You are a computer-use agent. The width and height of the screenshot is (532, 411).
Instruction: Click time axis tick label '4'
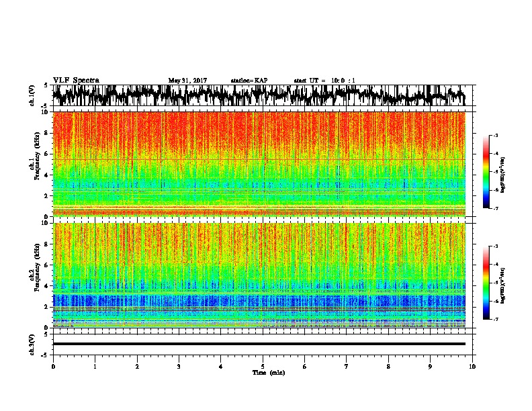click(x=221, y=367)
